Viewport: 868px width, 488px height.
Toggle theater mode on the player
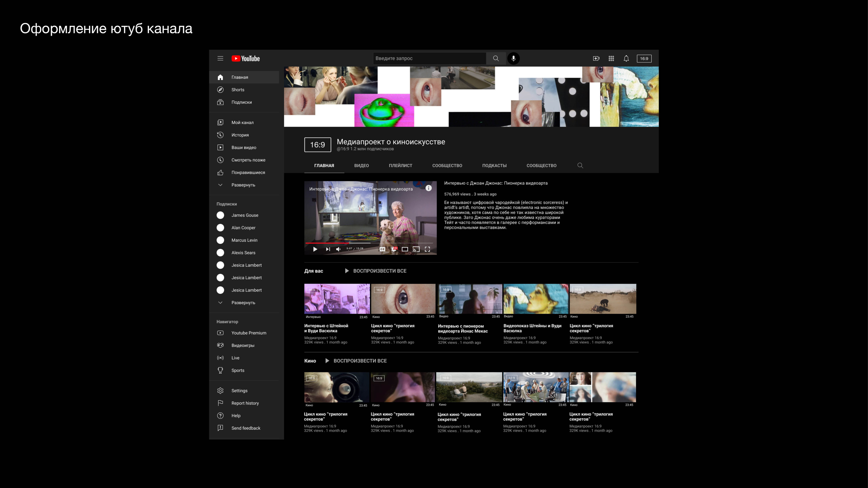[x=405, y=249]
